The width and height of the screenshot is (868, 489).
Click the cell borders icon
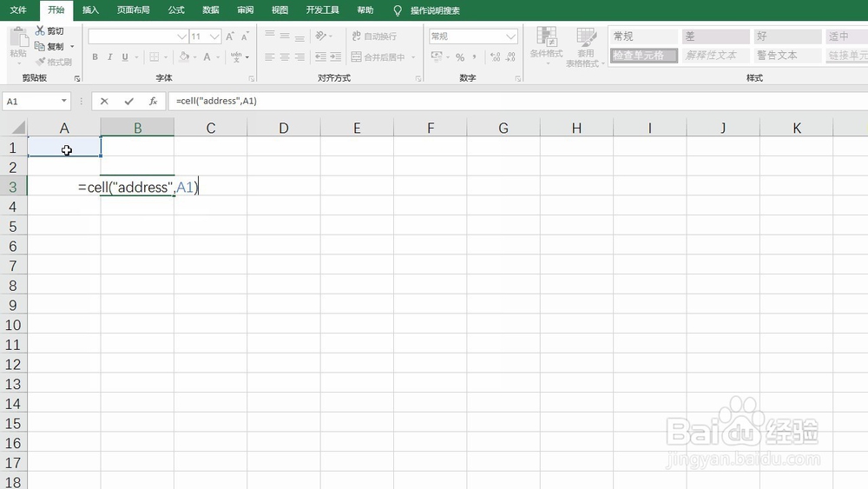(155, 56)
